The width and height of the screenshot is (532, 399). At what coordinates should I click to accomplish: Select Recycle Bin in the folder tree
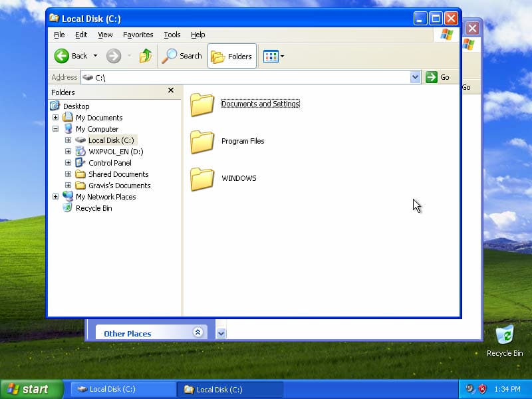click(94, 208)
